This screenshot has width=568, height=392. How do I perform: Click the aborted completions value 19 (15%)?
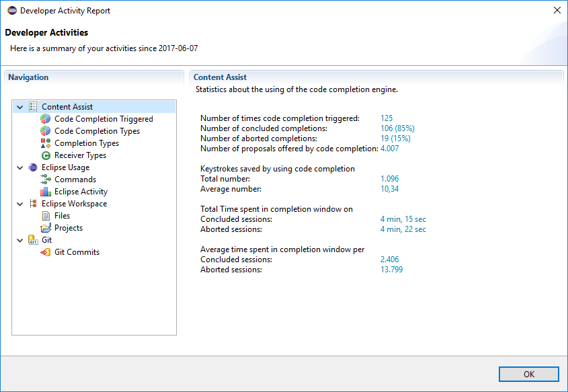tap(395, 139)
